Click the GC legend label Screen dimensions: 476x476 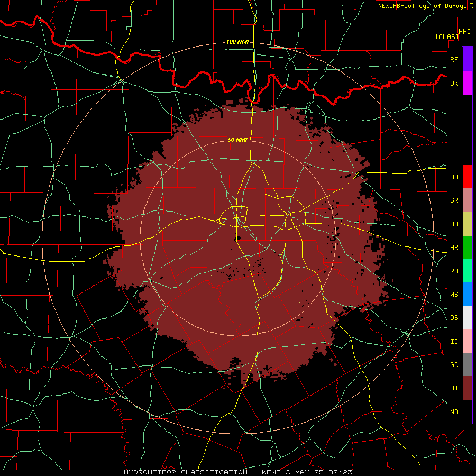[454, 365]
